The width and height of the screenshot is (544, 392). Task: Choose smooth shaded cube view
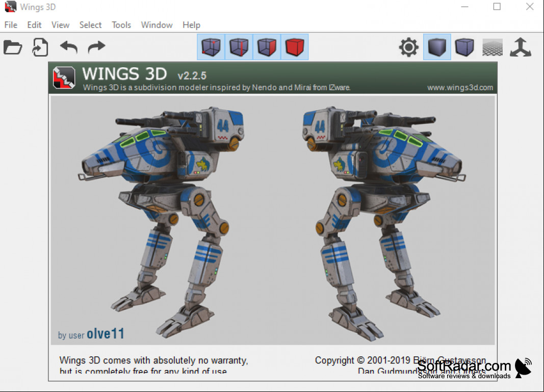(437, 47)
